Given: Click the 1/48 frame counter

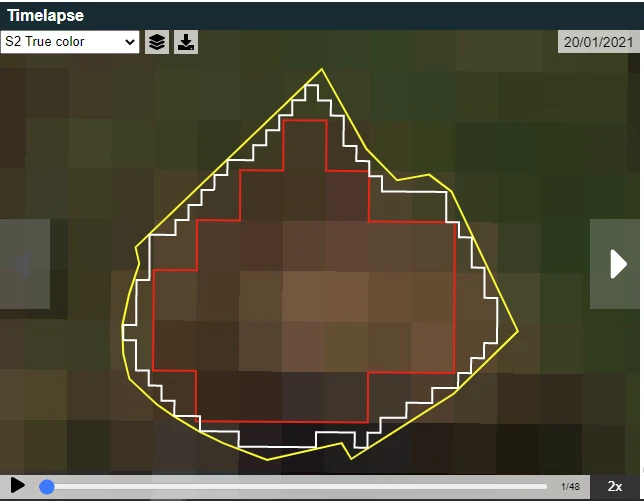Looking at the screenshot, I should pyautogui.click(x=570, y=487).
